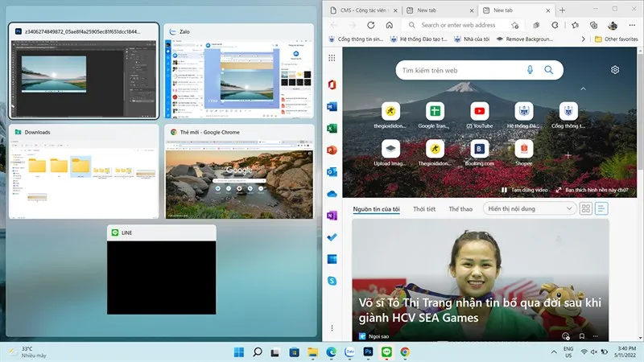
Task: Collapse the quick links with chevron arrow
Action: [x=584, y=89]
